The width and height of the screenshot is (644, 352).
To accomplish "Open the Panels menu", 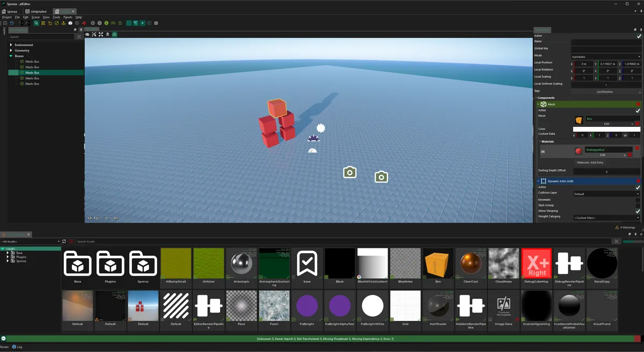I will point(68,17).
